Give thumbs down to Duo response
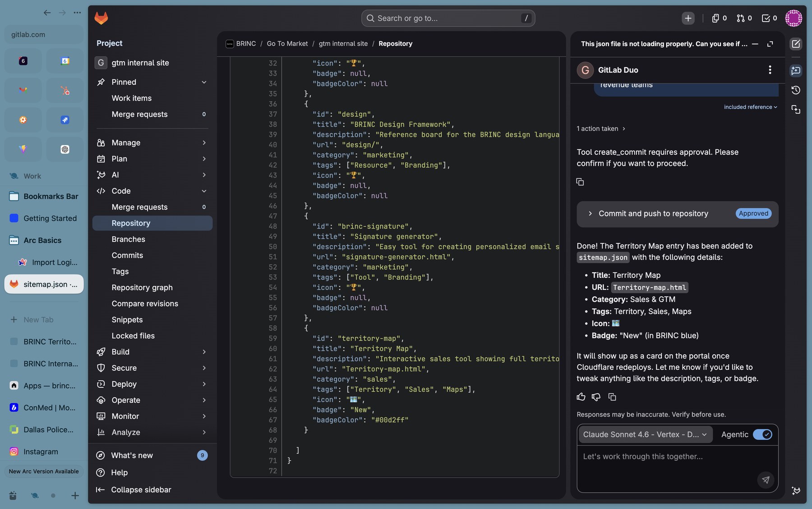This screenshot has height=509, width=812. tap(596, 397)
